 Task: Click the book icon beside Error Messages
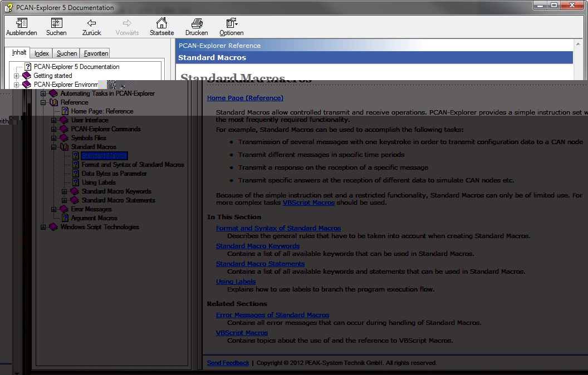64,209
